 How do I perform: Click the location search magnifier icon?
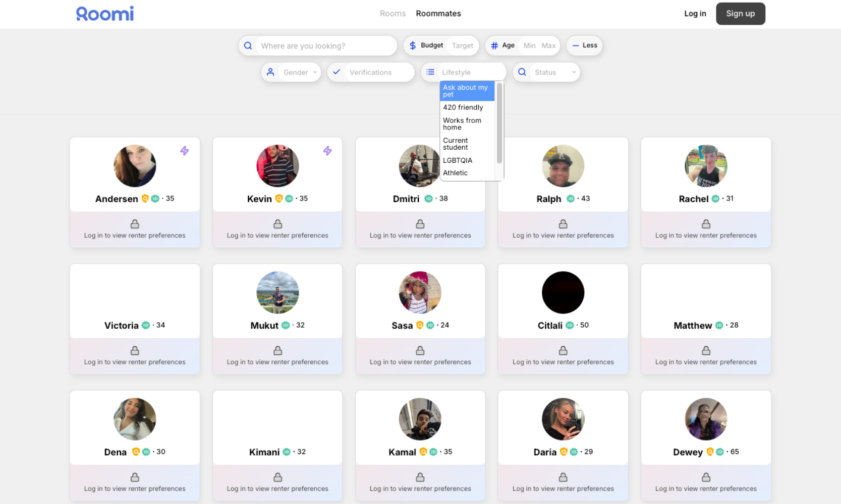(248, 46)
